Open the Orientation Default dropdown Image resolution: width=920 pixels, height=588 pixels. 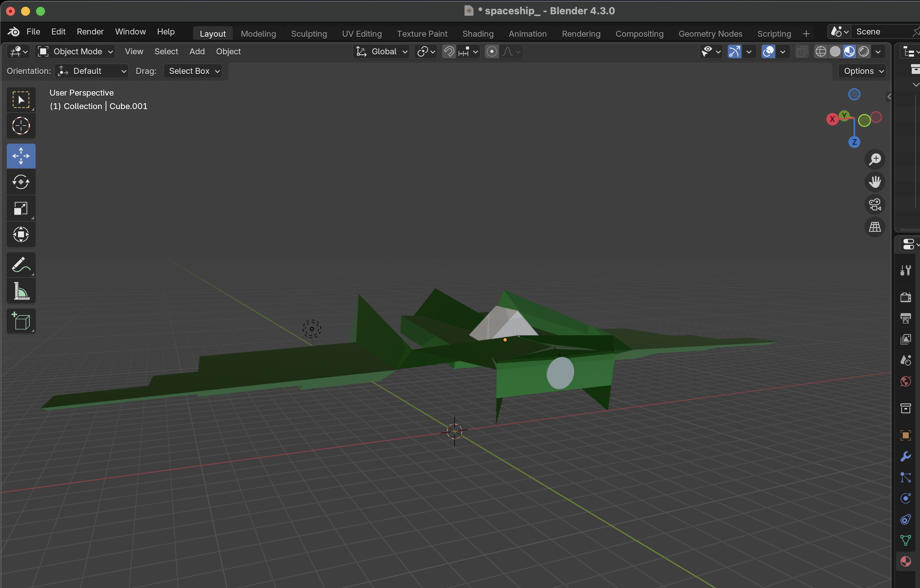click(x=92, y=71)
